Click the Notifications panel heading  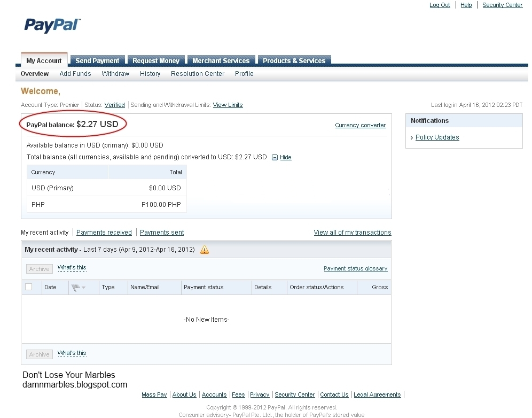430,121
